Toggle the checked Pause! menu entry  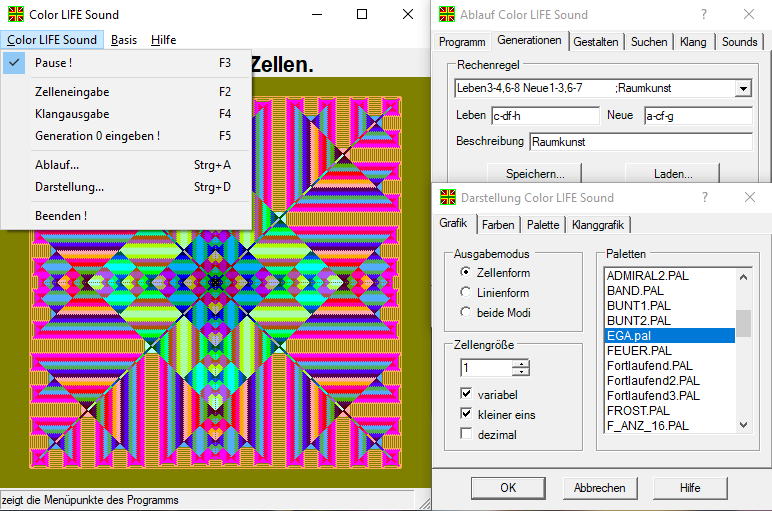[127, 63]
